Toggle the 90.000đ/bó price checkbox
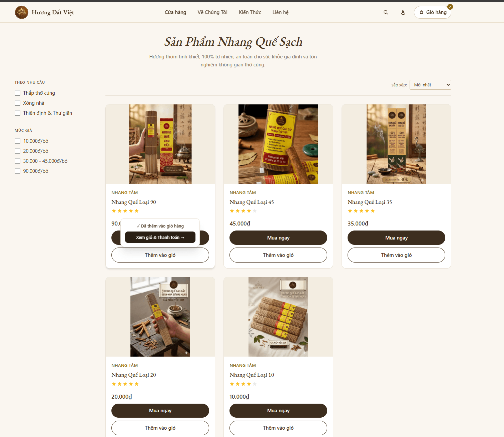Screen dimensions: 504x437 pyautogui.click(x=18, y=171)
